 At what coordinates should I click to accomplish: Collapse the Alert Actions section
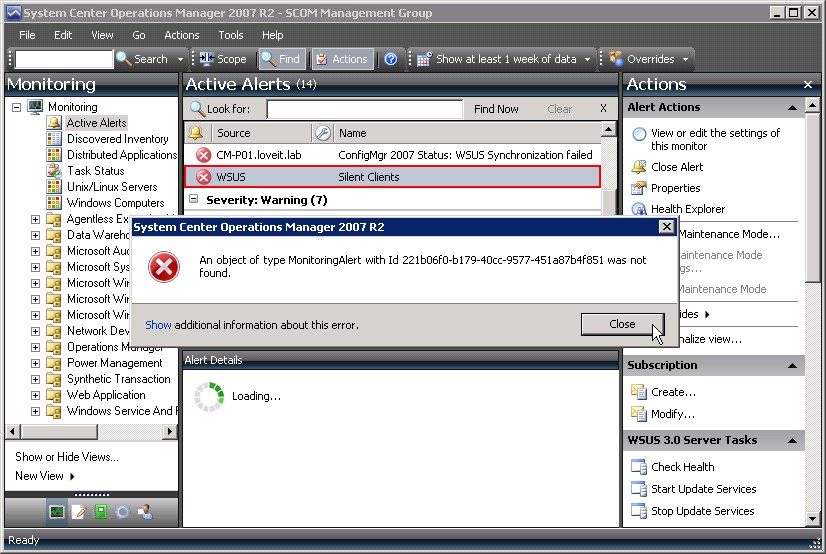point(792,107)
